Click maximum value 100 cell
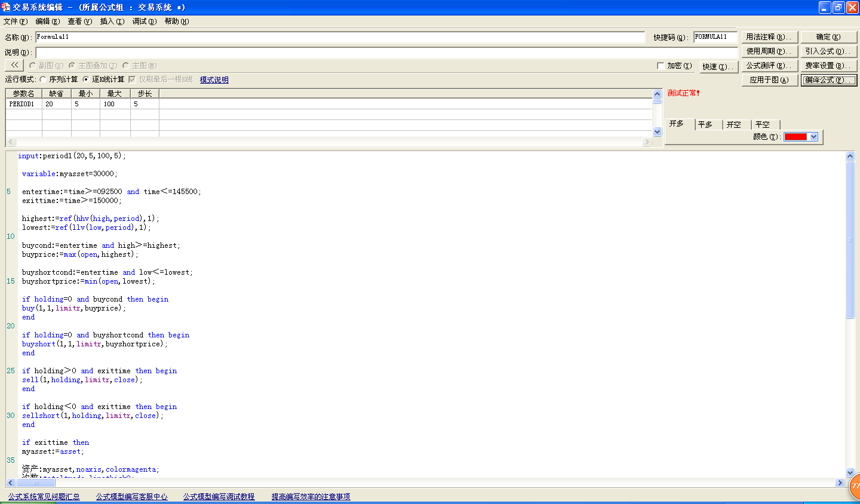 click(115, 104)
